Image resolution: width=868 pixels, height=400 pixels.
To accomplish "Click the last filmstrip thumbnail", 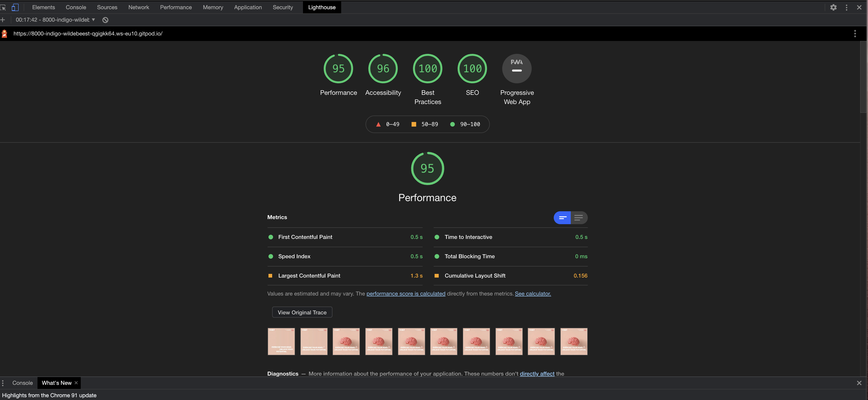I will pos(574,341).
